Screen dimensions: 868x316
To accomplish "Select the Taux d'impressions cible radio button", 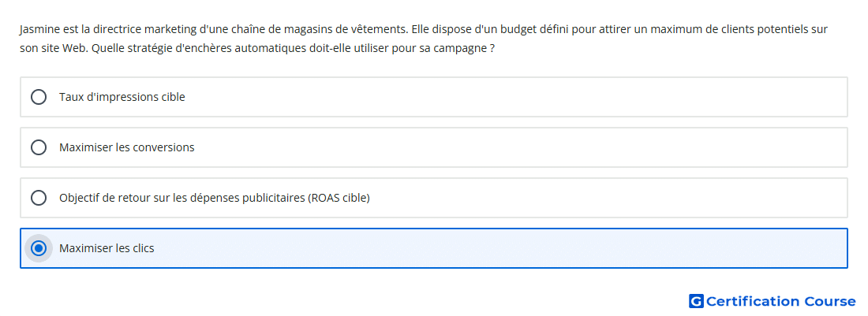I will (x=39, y=97).
